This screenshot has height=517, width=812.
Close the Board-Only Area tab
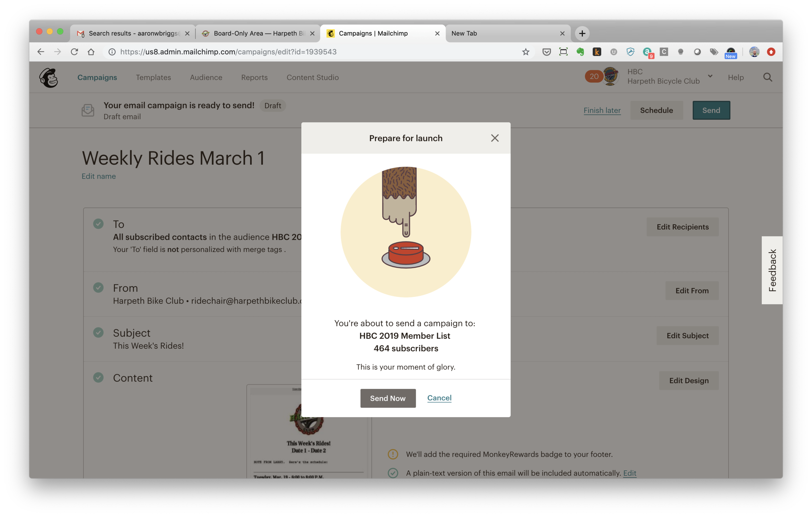312,33
